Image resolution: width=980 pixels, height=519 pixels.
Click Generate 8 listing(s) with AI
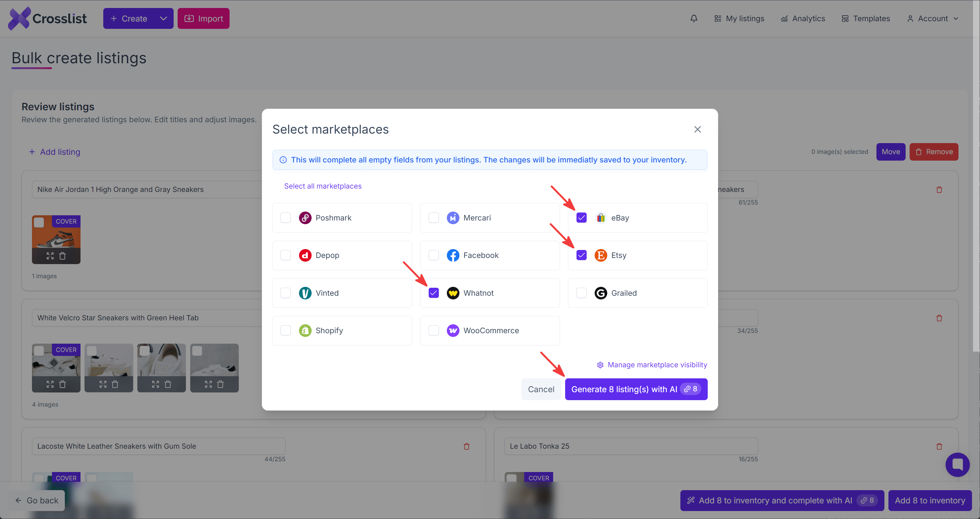(x=636, y=389)
